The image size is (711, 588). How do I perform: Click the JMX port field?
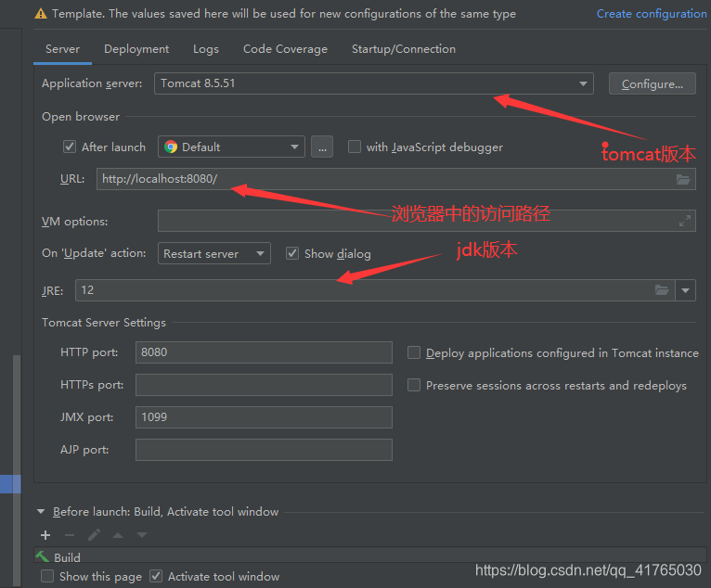[x=264, y=417]
